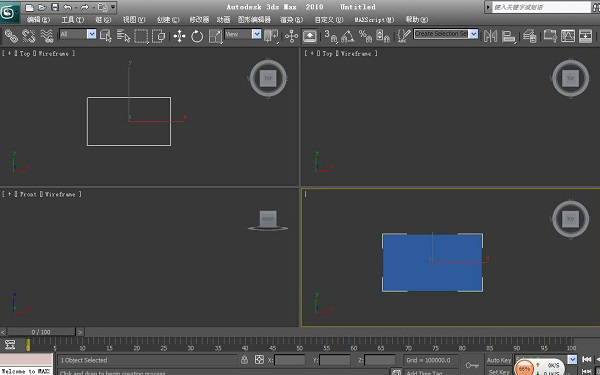Click the Select and Manipulate icon
This screenshot has height=375, width=600.
point(291,36)
